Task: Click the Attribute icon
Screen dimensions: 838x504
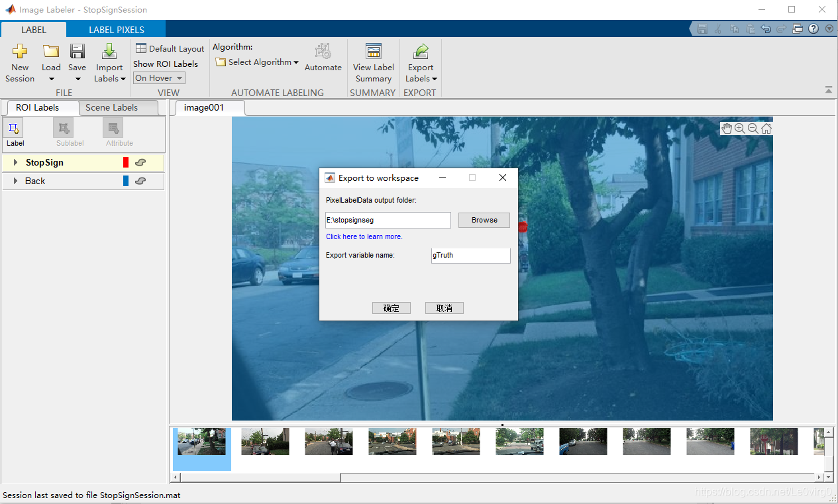Action: (113, 128)
